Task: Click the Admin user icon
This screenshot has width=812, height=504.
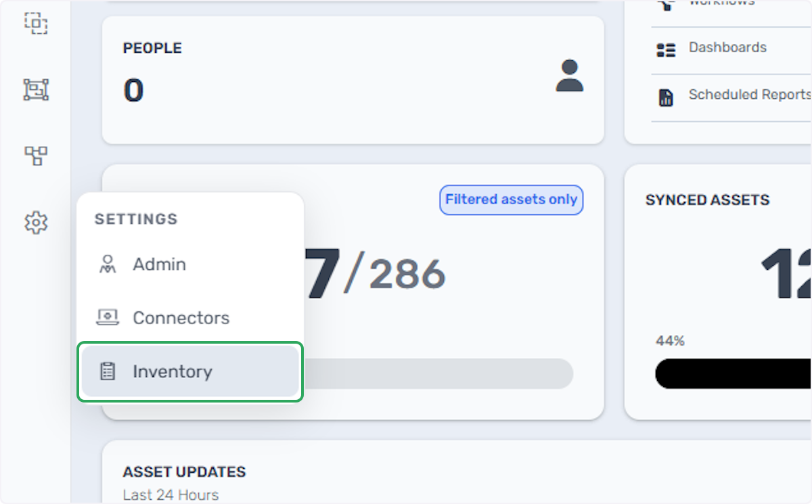Action: [x=107, y=265]
